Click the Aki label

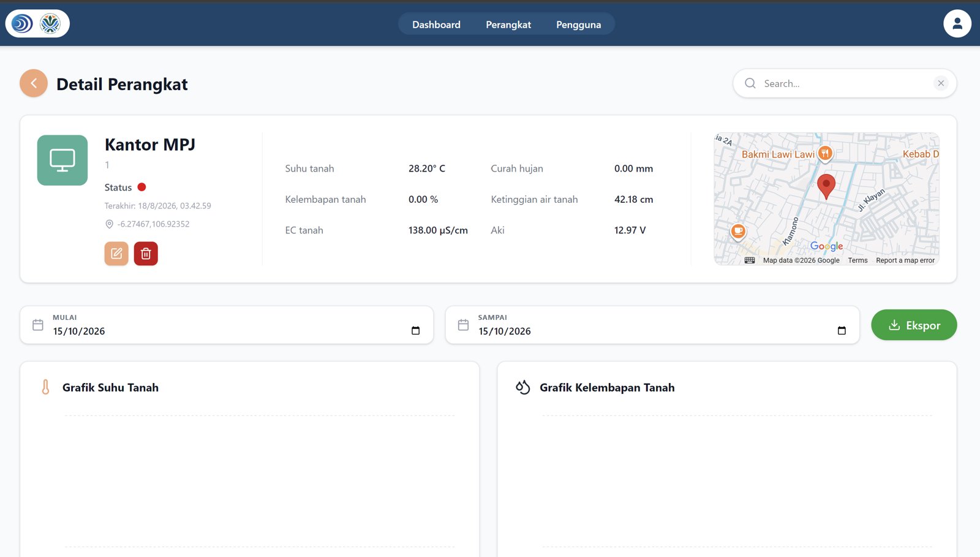click(497, 230)
